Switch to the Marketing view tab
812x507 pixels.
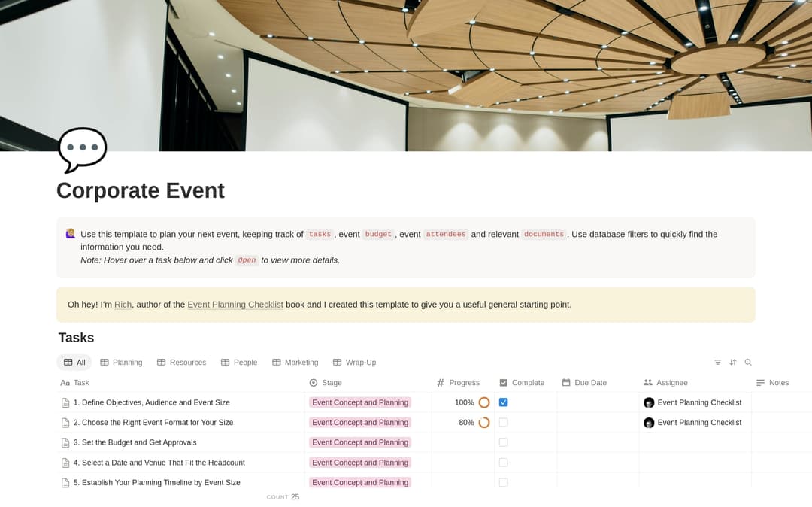(x=295, y=363)
